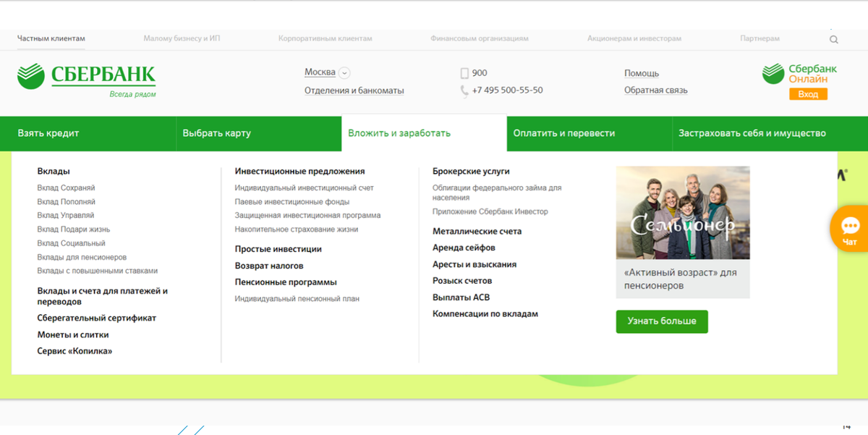Open Индивидуальный инвестиционный счет
This screenshot has height=435, width=868.
click(x=305, y=188)
